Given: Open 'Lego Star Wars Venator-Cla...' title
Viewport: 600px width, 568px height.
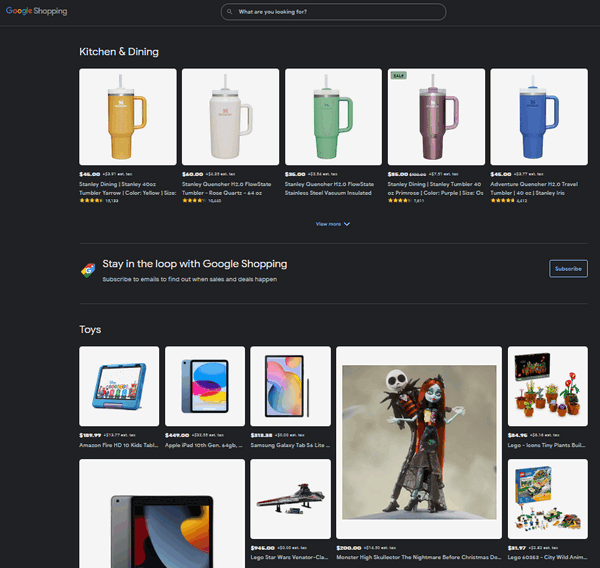Looking at the screenshot, I should click(x=289, y=557).
